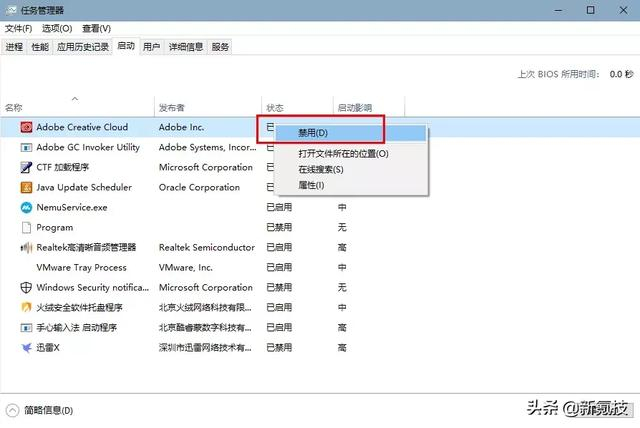
Task: Choose 在线搜索(S) in context menu
Action: [x=351, y=170]
